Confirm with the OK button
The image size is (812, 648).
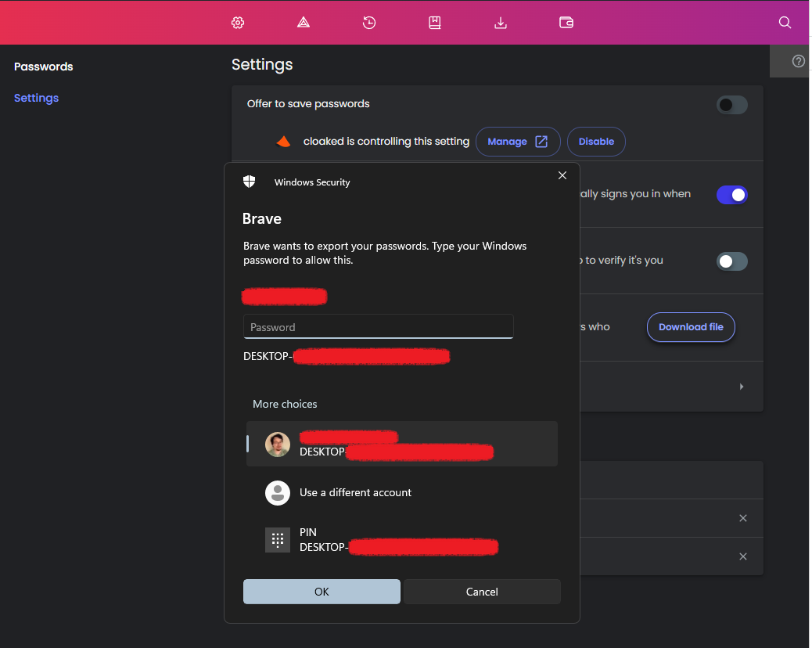322,592
